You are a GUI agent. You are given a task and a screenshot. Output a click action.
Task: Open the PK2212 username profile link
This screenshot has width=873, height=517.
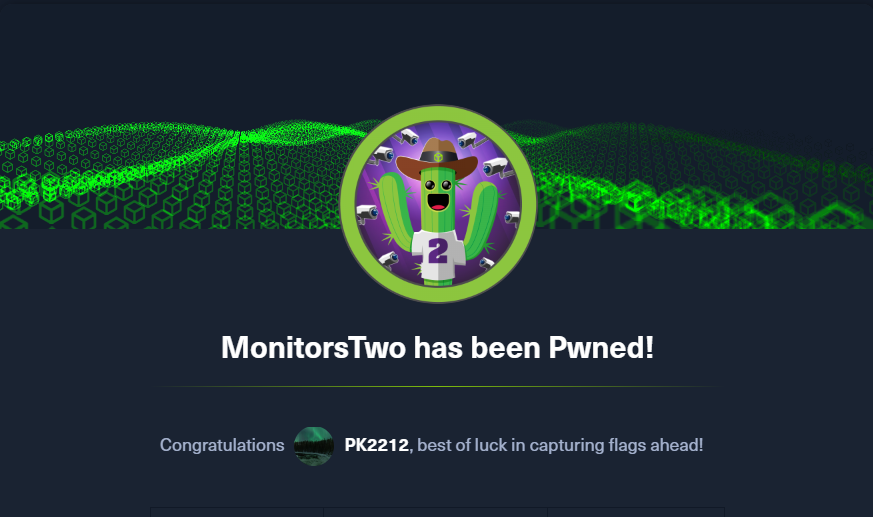pos(376,445)
